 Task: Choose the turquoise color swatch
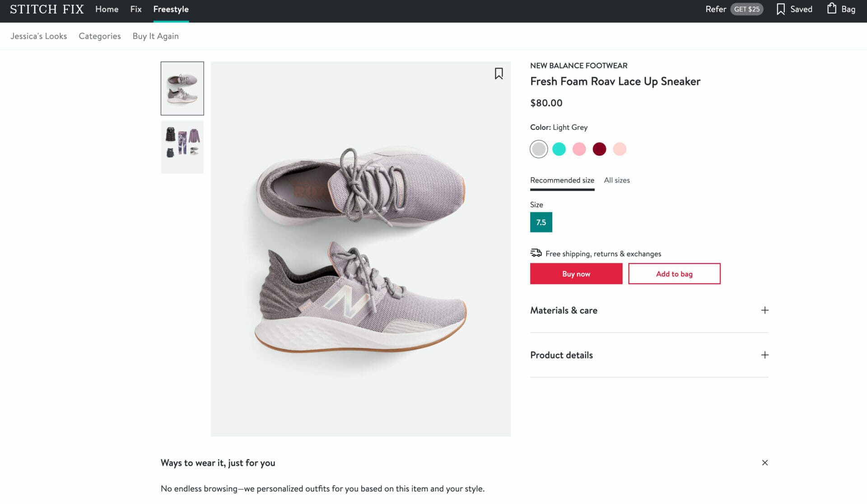559,149
